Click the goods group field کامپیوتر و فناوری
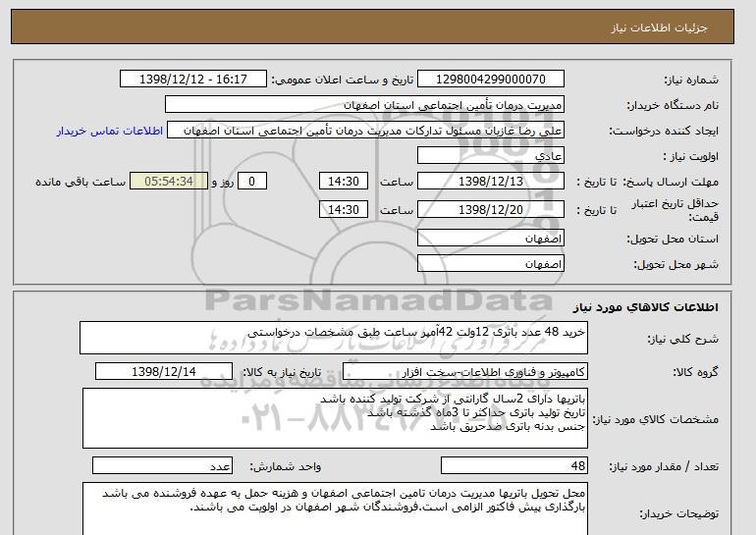Image resolution: width=756 pixels, height=535 pixels. [x=465, y=372]
